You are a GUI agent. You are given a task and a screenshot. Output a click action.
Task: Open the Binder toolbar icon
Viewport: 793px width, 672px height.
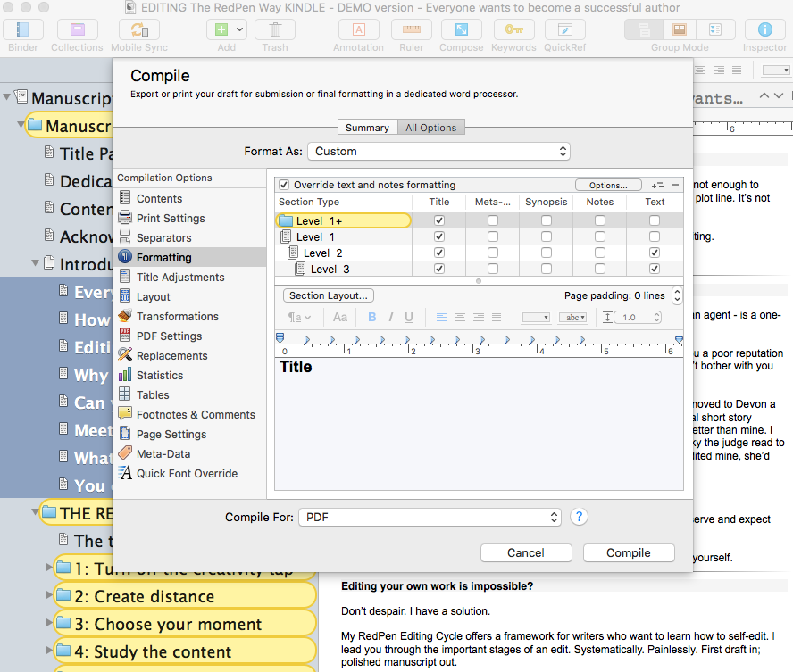click(22, 29)
